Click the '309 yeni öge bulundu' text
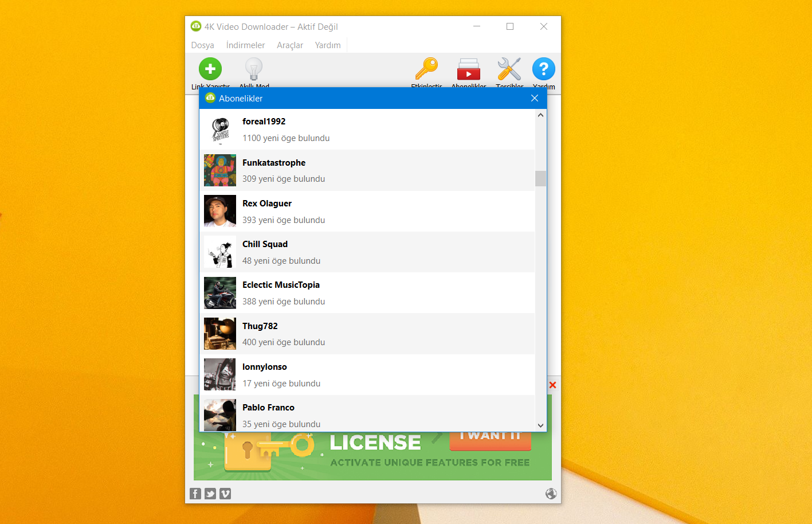 pyautogui.click(x=284, y=179)
